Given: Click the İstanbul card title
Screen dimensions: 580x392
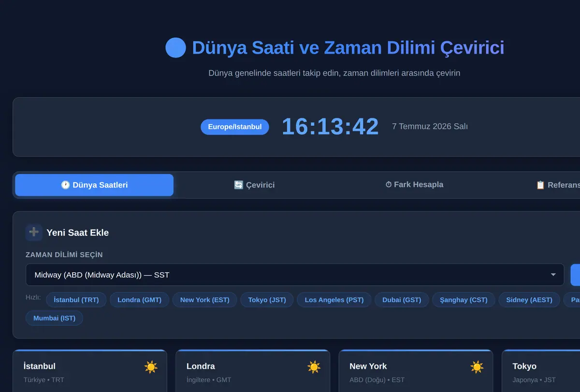Looking at the screenshot, I should (x=40, y=366).
